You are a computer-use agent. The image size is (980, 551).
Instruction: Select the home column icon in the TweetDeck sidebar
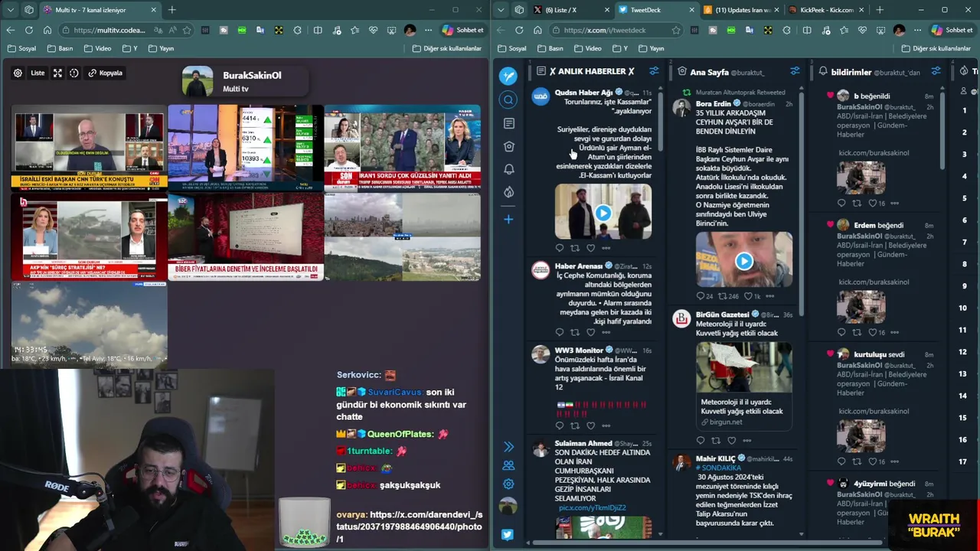point(509,146)
